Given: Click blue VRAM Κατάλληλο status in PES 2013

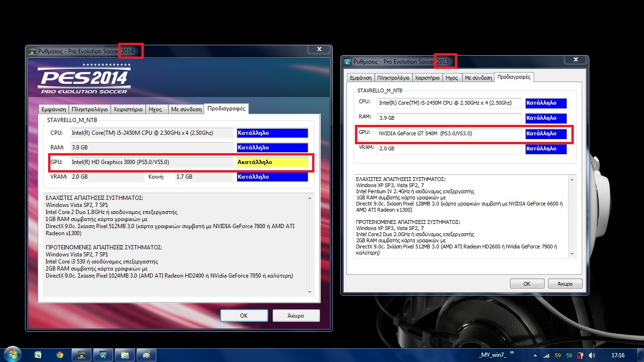Looking at the screenshot, I should point(546,148).
